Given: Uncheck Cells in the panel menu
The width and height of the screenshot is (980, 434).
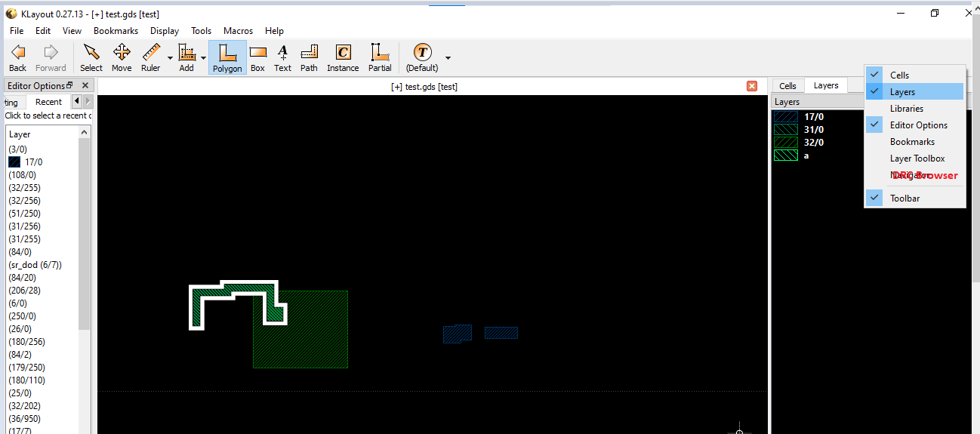Looking at the screenshot, I should click(x=899, y=75).
